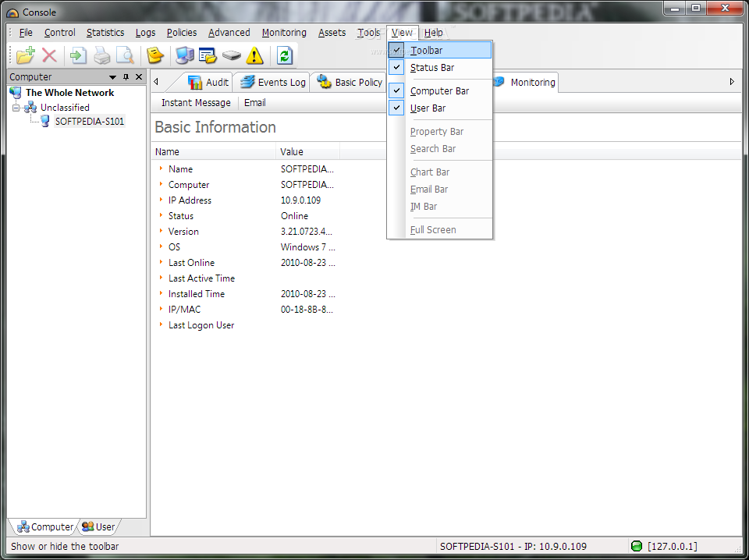
Task: Click the yellow warning triangle icon
Action: [x=254, y=55]
